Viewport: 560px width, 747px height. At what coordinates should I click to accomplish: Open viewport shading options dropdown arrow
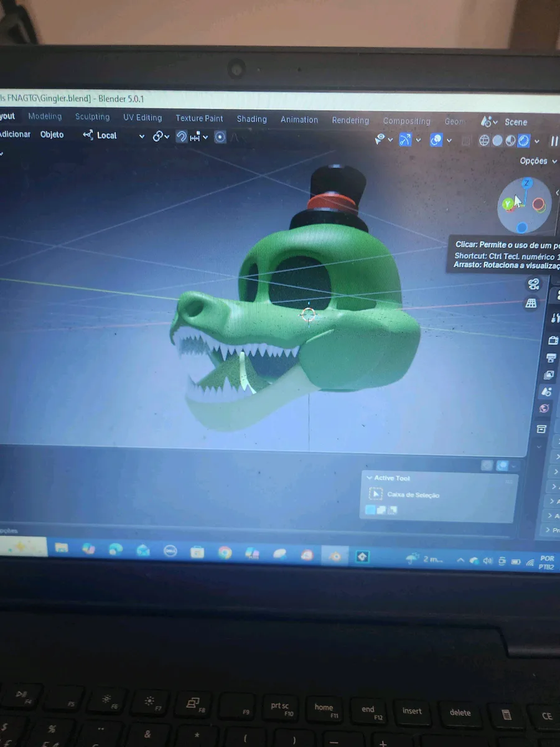tap(536, 141)
